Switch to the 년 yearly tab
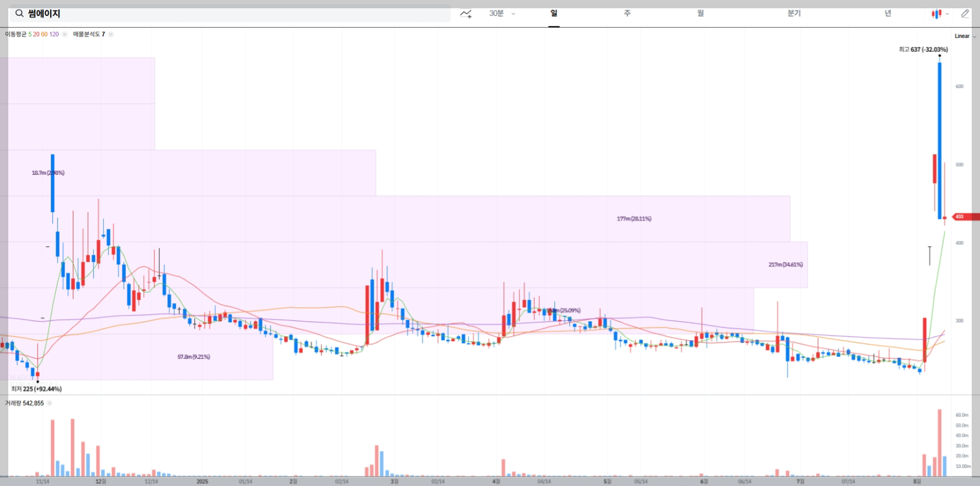Viewport: 980px width, 486px height. click(x=888, y=13)
